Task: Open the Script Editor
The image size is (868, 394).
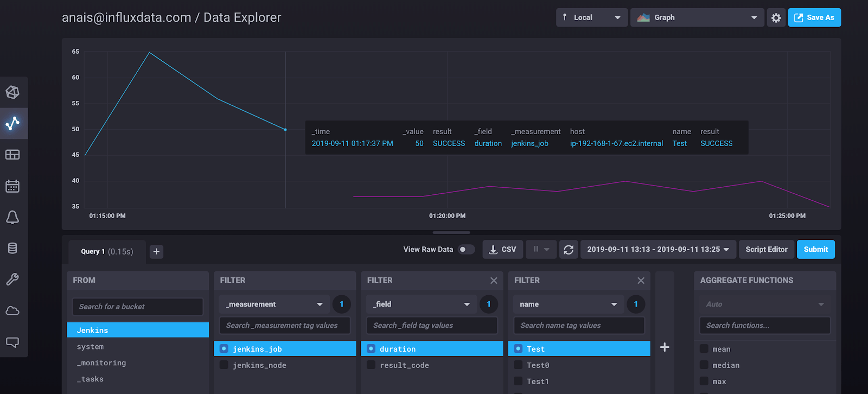Action: (x=766, y=250)
